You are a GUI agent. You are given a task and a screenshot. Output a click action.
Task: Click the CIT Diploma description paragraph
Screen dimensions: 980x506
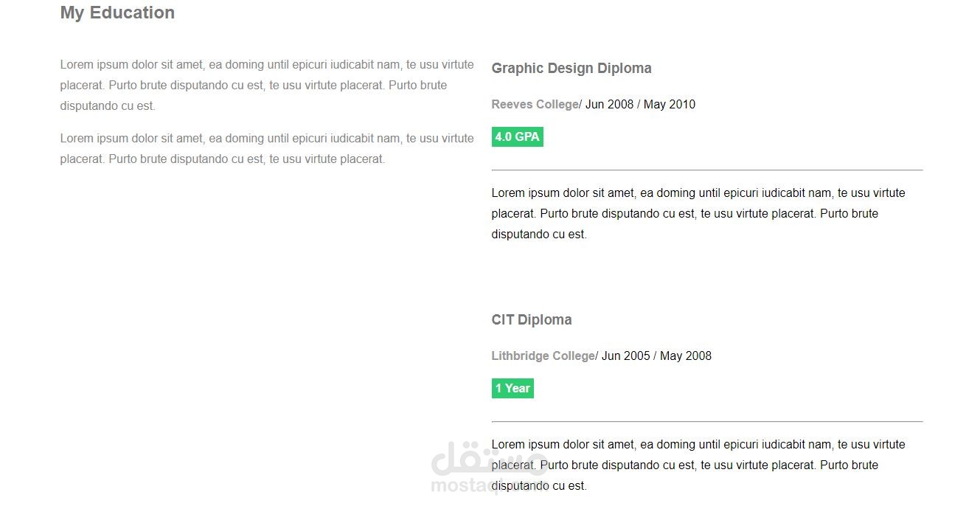click(698, 465)
